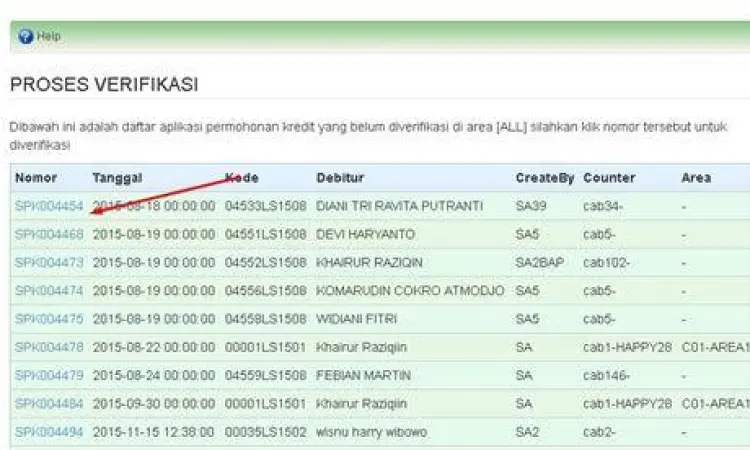This screenshot has height=450, width=750.
Task: Open application SPK004454
Action: click(49, 206)
